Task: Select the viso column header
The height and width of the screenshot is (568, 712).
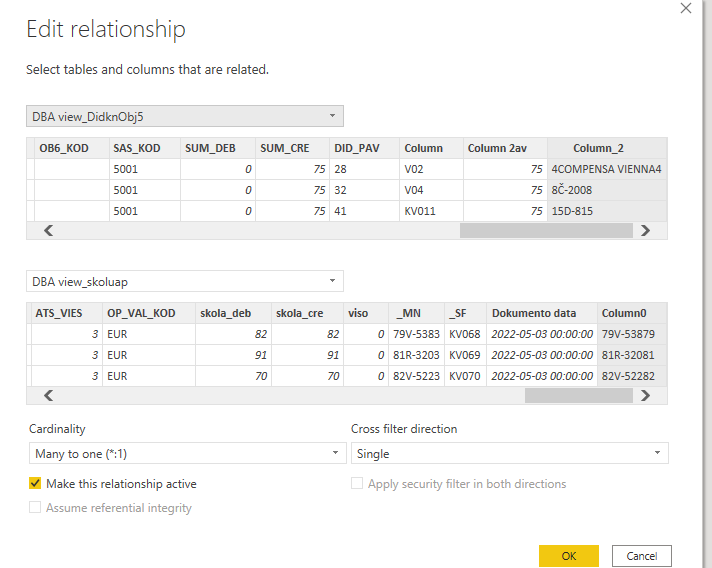Action: click(x=366, y=313)
